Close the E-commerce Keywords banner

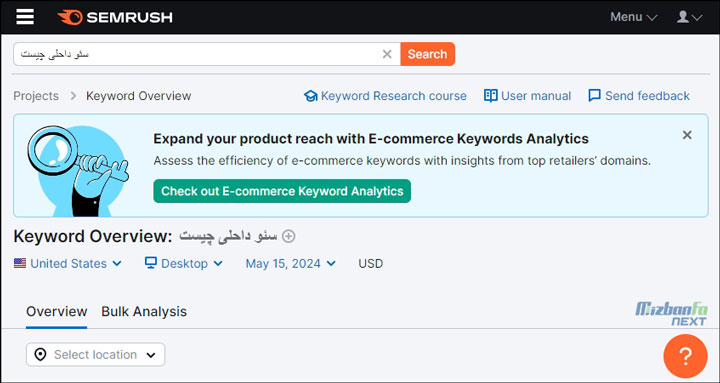(x=687, y=135)
